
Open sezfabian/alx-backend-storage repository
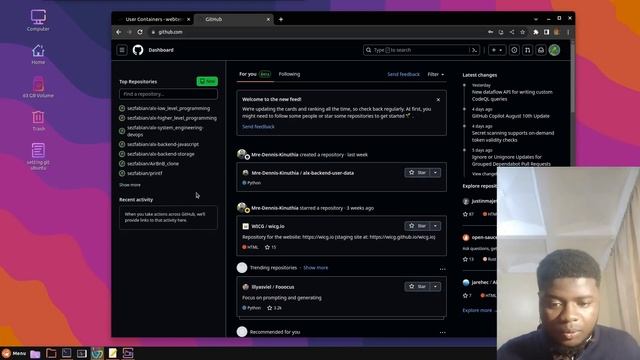[x=161, y=154]
